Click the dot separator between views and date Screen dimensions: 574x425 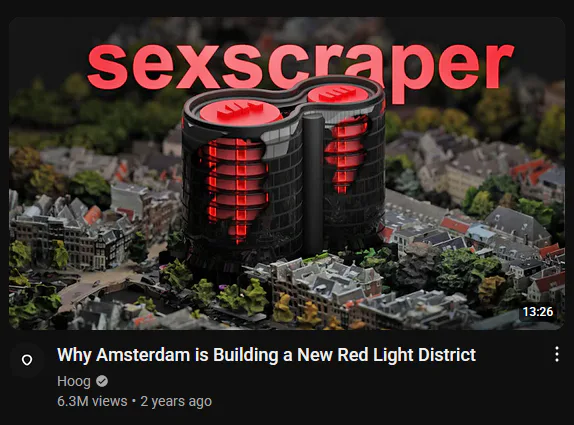[134, 401]
